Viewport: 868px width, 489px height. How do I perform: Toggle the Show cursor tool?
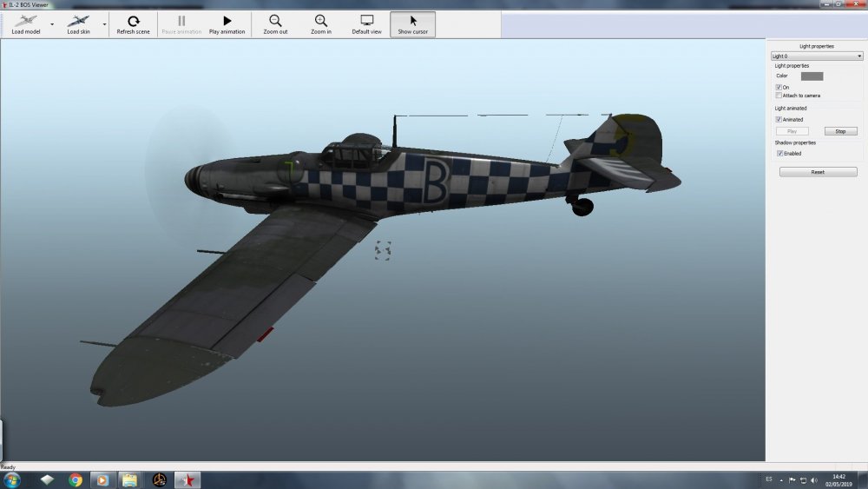point(412,24)
